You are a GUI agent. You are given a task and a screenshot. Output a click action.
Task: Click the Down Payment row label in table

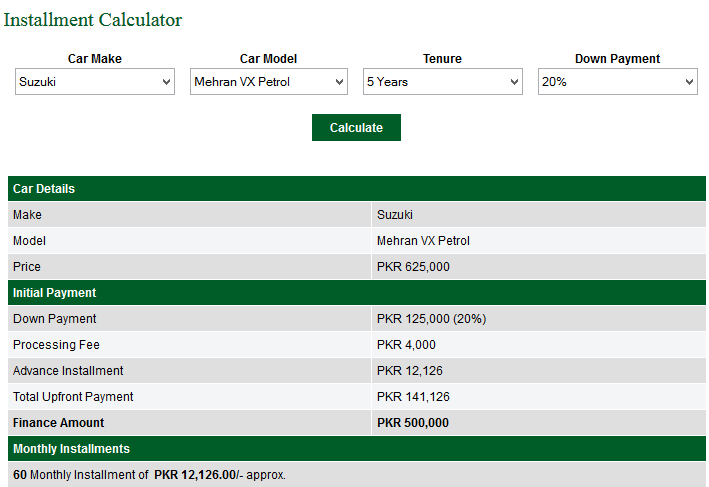pos(55,319)
